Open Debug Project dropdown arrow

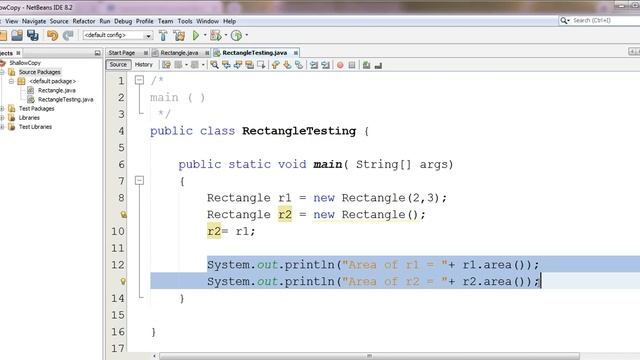[226, 36]
